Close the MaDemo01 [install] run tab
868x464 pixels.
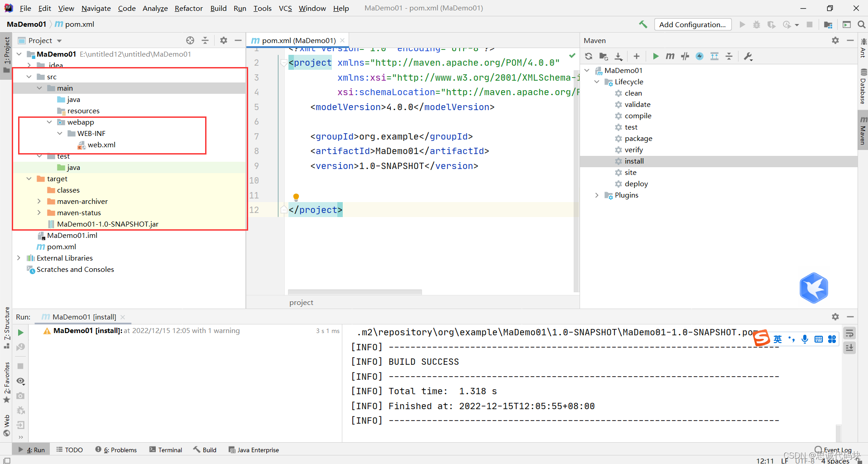pos(123,317)
